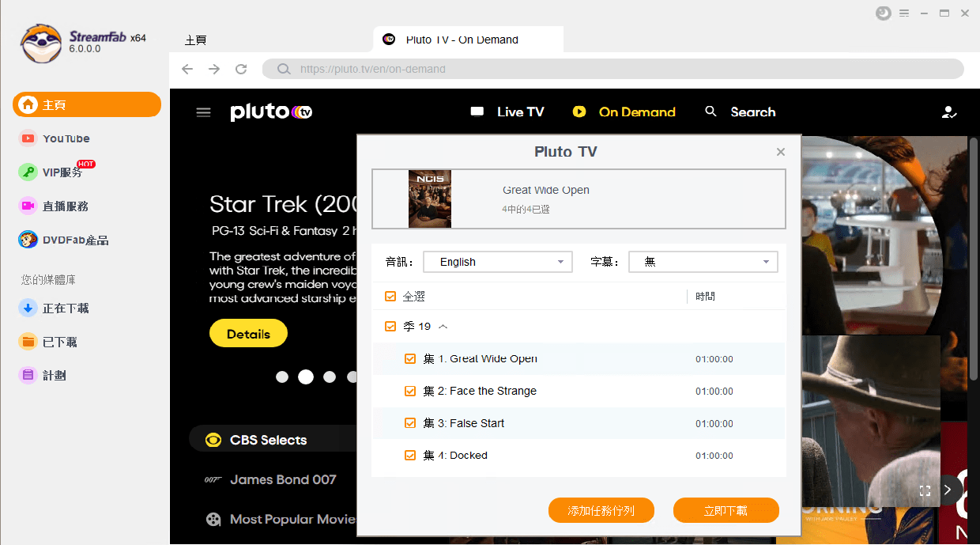Open the 音訊 English dropdown
Viewport: 980px width, 545px height.
(498, 262)
